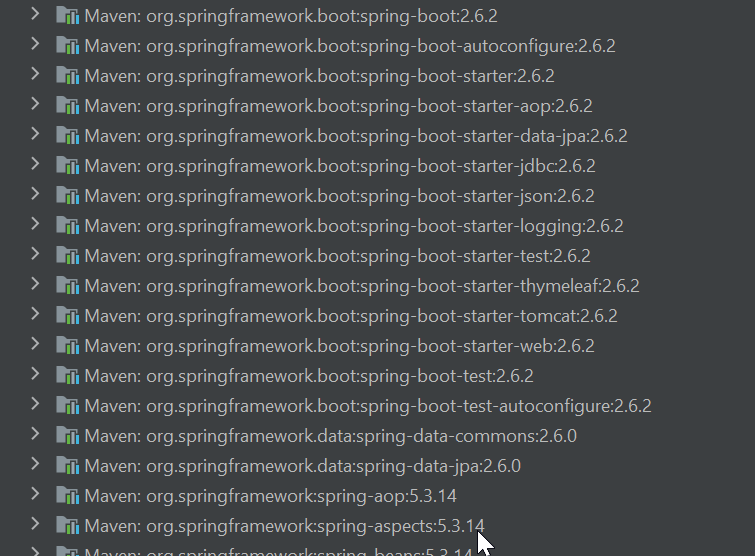Viewport: 755px width, 556px height.
Task: Select the spring-boot-starter-web:2.6.2 label
Action: [x=339, y=346]
